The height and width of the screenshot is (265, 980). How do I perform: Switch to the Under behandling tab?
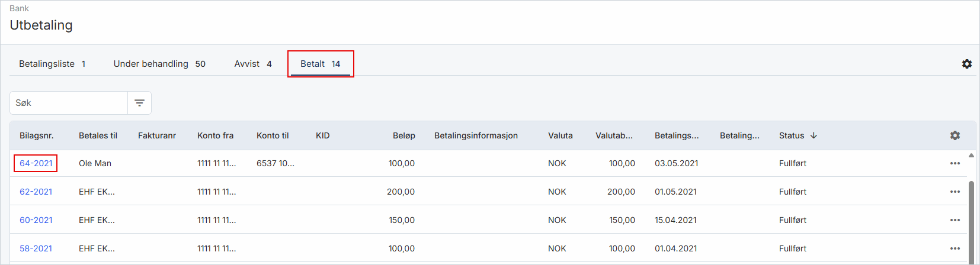[159, 64]
